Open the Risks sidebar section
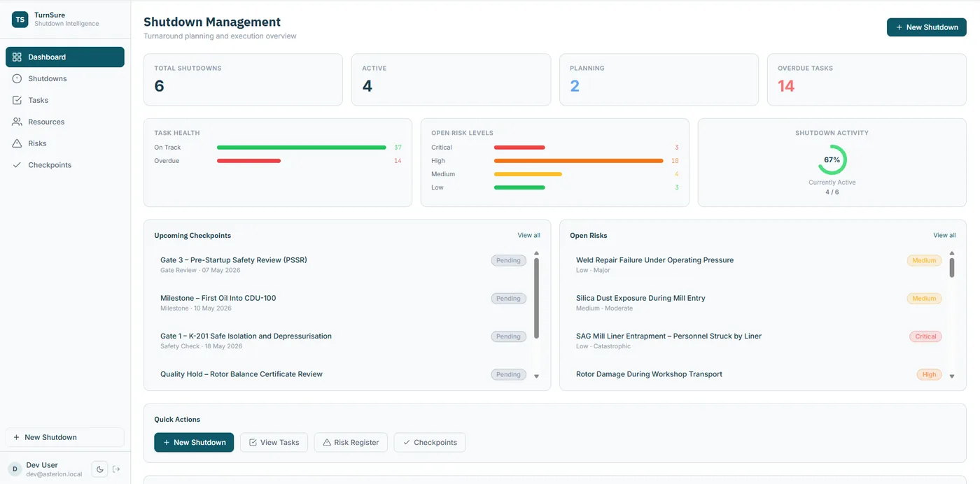Image resolution: width=980 pixels, height=484 pixels. (65, 143)
